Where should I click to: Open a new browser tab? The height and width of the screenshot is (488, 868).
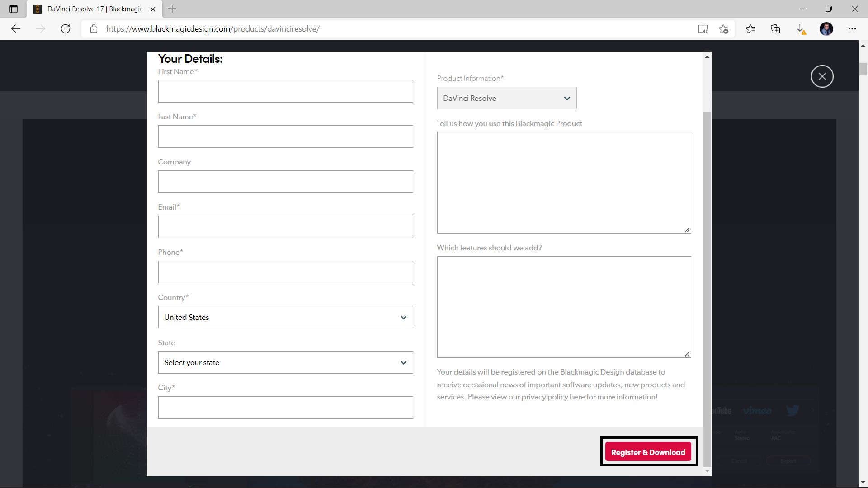[172, 9]
